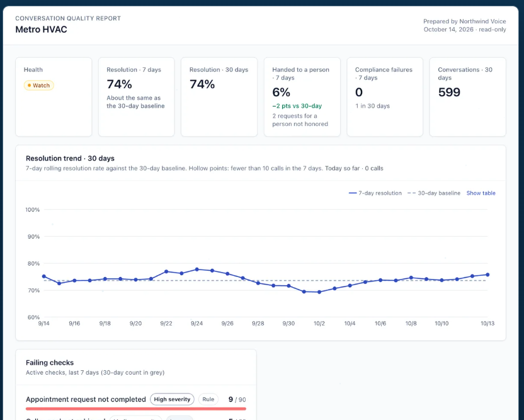Click "CONVERSATION QUALITY REPORT" heading
Image resolution: width=524 pixels, height=420 pixels.
(68, 18)
